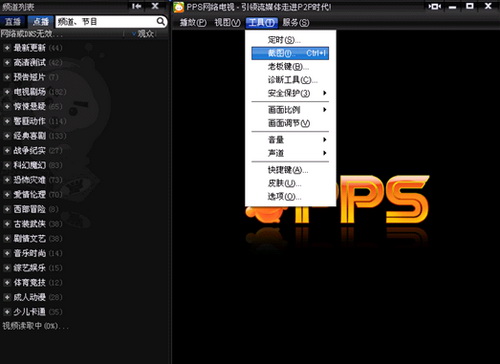The image size is (500, 364).
Task: Expand the 经典喜剧 category
Action: point(6,136)
